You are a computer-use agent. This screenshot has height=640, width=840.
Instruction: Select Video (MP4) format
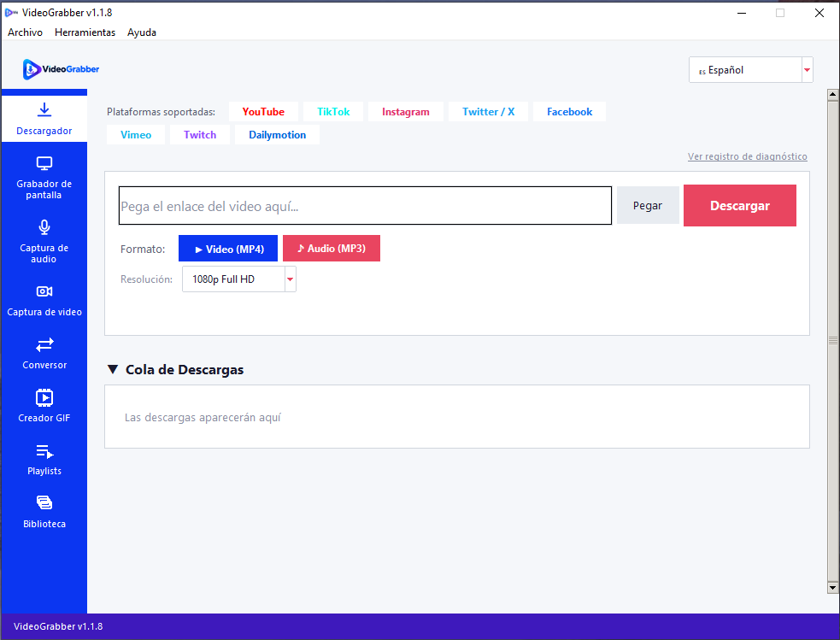pos(228,249)
